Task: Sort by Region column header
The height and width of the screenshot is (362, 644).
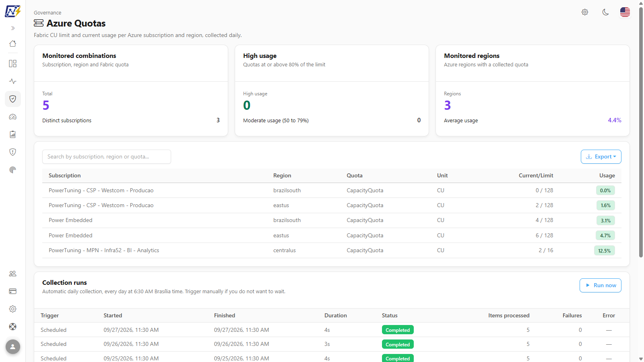Action: [282, 176]
